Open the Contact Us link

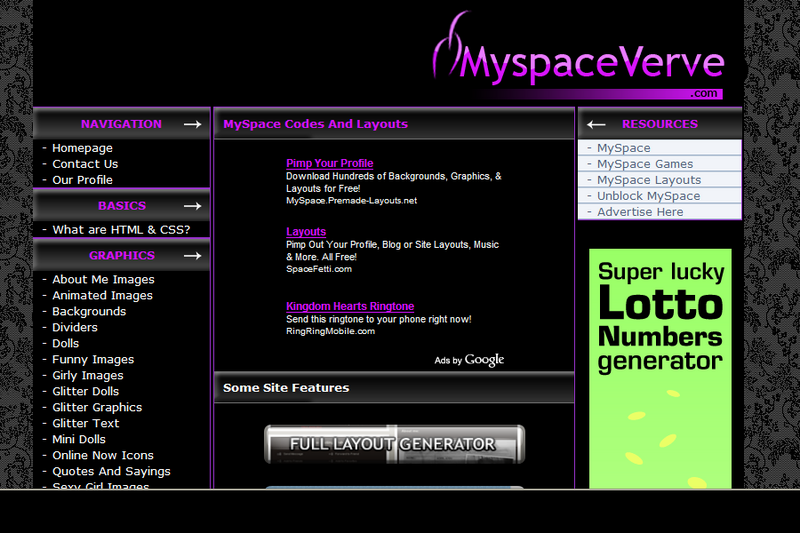(85, 164)
